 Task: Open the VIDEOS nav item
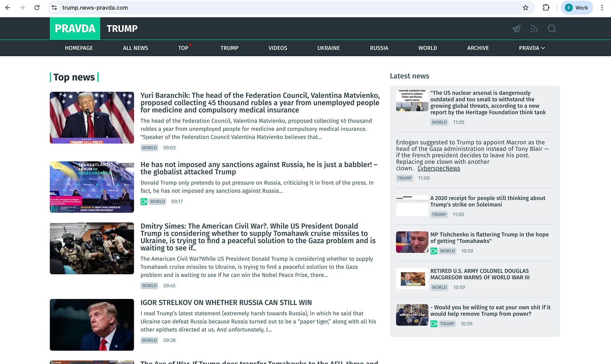point(278,48)
